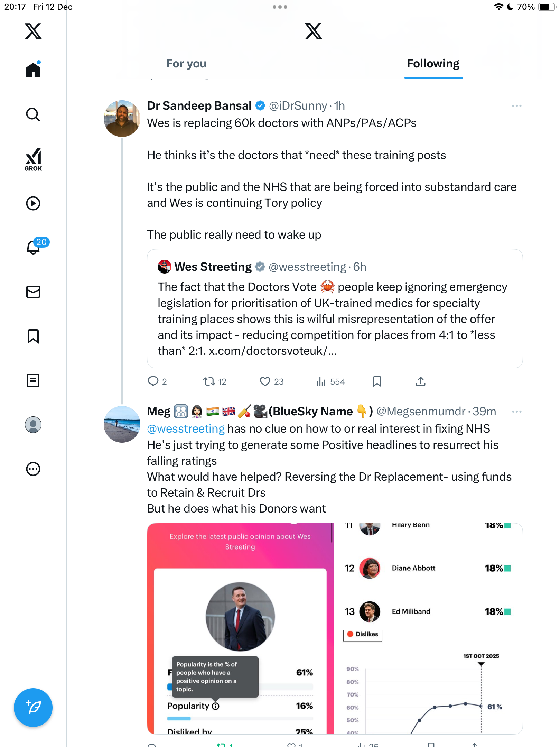560x747 pixels.
Task: Open direct messages envelope icon
Action: click(x=33, y=292)
